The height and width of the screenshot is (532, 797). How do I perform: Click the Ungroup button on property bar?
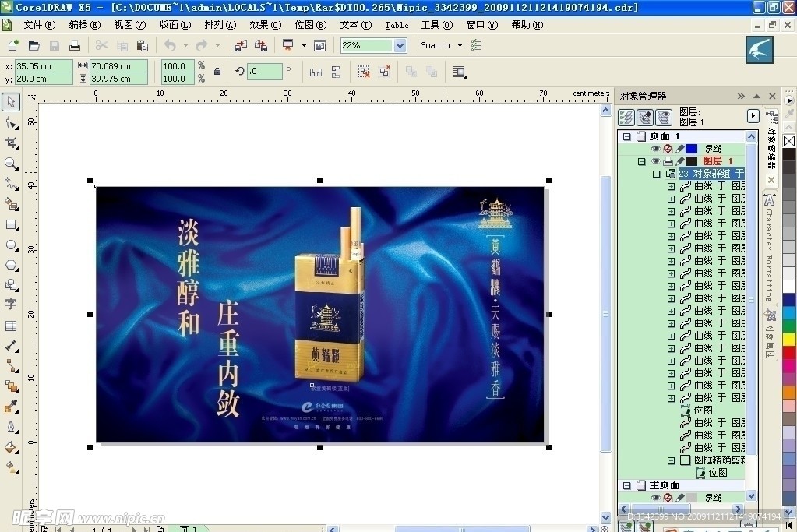363,72
